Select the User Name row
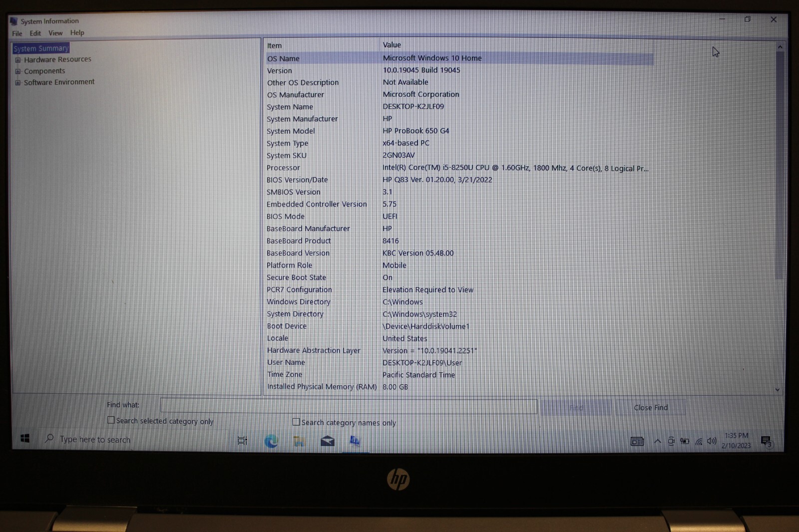799x532 pixels. pyautogui.click(x=459, y=362)
